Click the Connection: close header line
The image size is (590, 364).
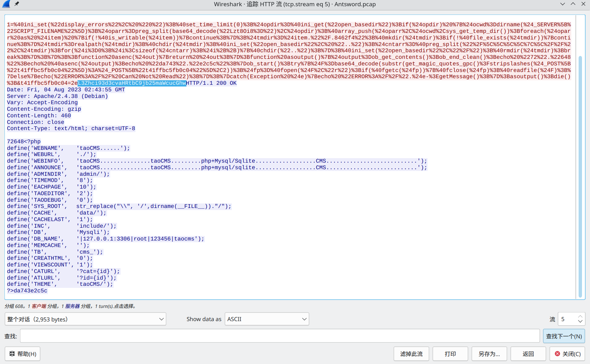point(36,122)
